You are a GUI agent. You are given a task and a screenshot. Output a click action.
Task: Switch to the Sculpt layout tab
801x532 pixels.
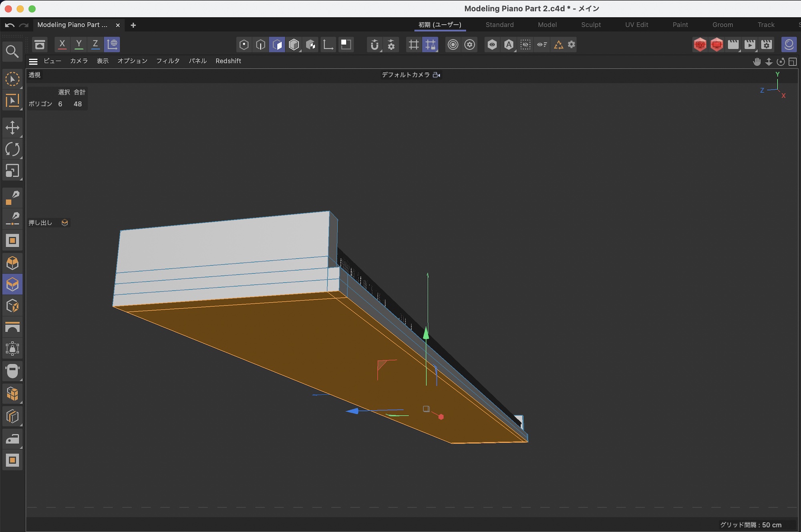[591, 25]
